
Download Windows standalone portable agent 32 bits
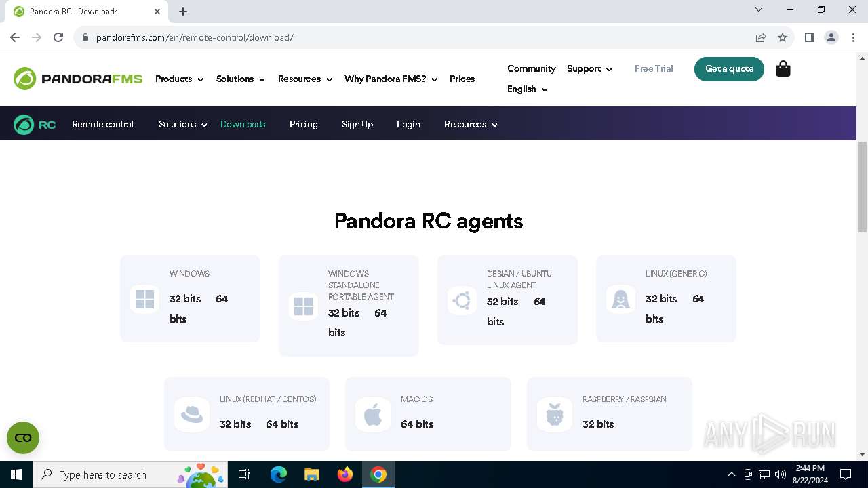[344, 313]
